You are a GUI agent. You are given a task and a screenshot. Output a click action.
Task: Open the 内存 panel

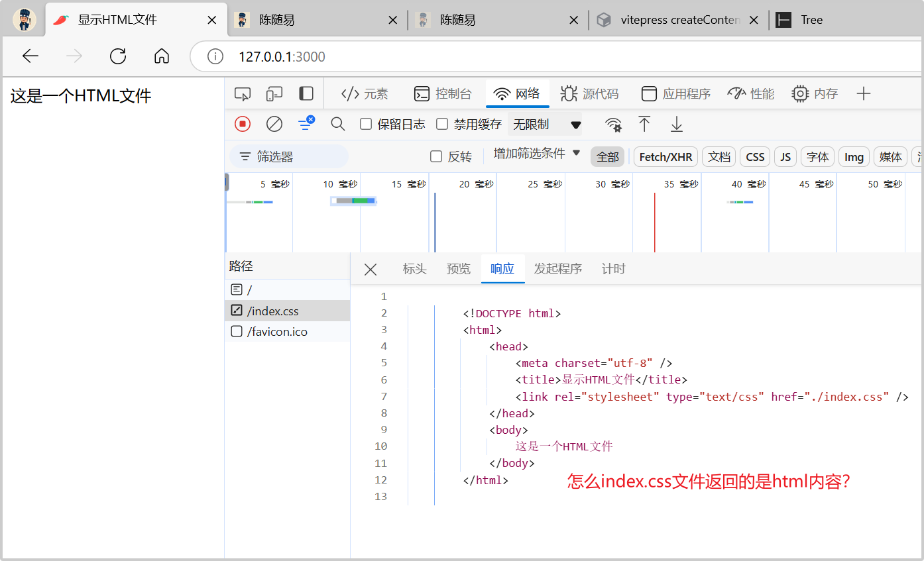(815, 94)
